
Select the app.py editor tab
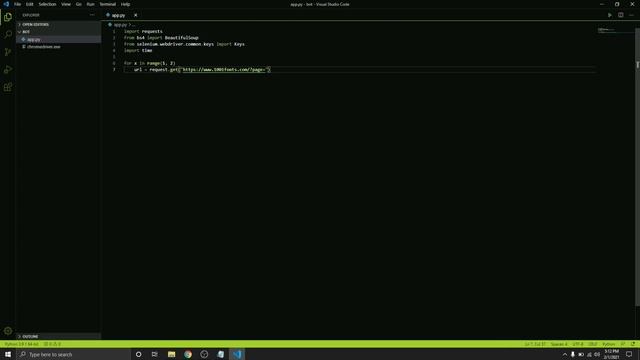118,15
